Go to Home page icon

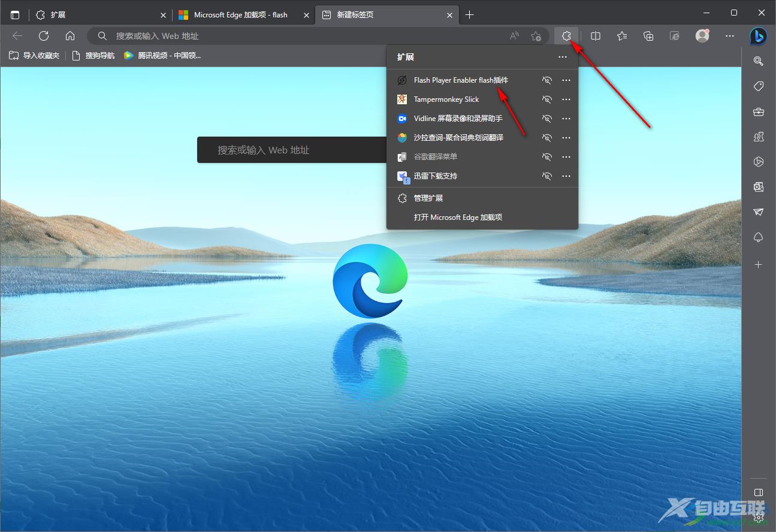[x=70, y=36]
